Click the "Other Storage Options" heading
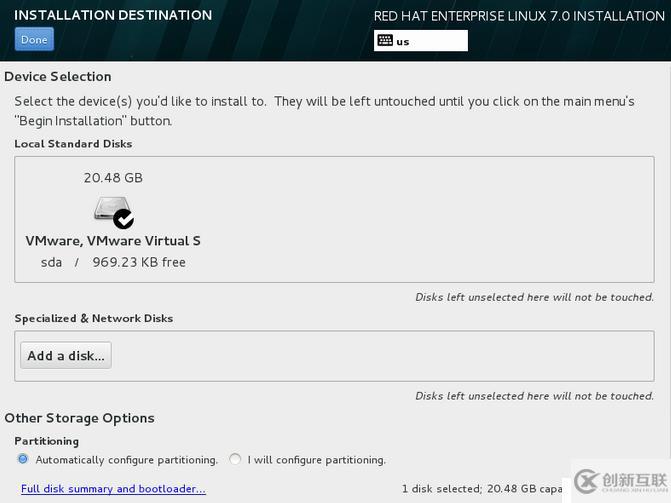Image resolution: width=671 pixels, height=503 pixels. pyautogui.click(x=79, y=418)
